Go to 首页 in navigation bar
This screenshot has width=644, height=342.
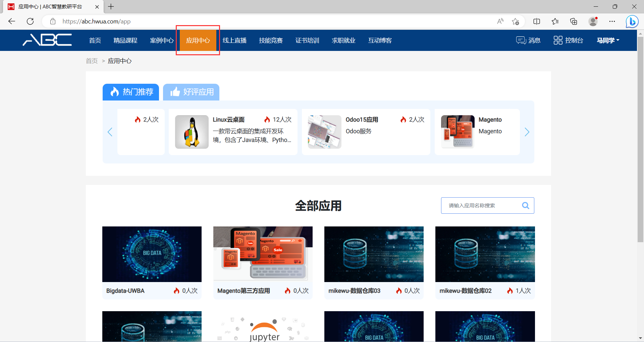[x=95, y=40]
